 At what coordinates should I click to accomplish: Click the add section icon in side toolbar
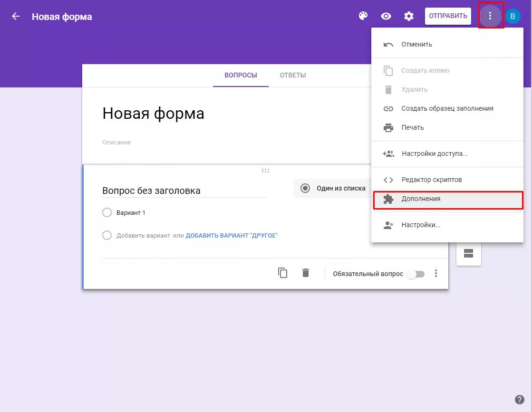pos(469,253)
